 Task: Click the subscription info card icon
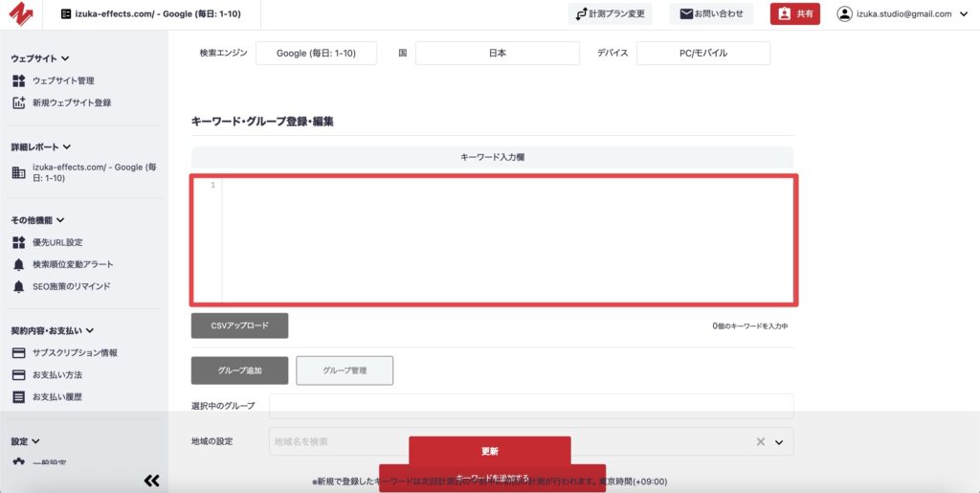click(18, 353)
